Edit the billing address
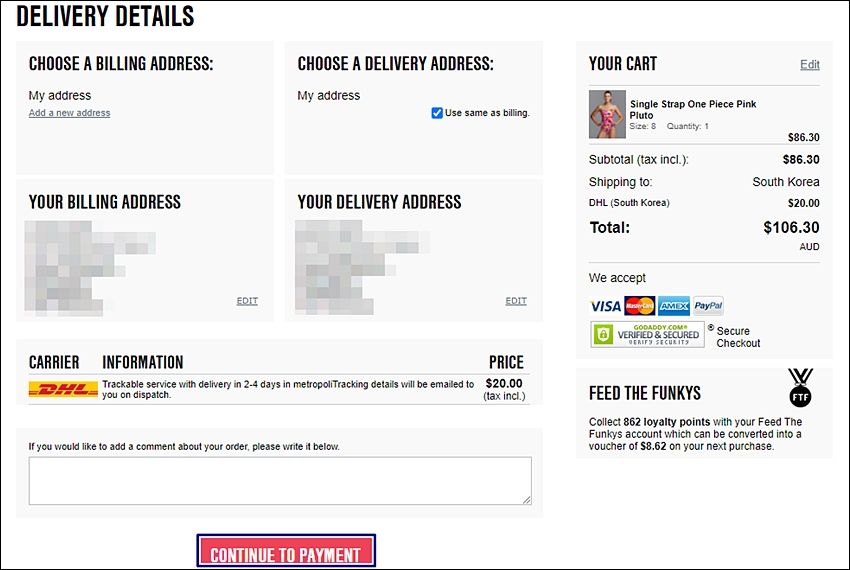Viewport: 850px width, 570px height. [x=247, y=301]
